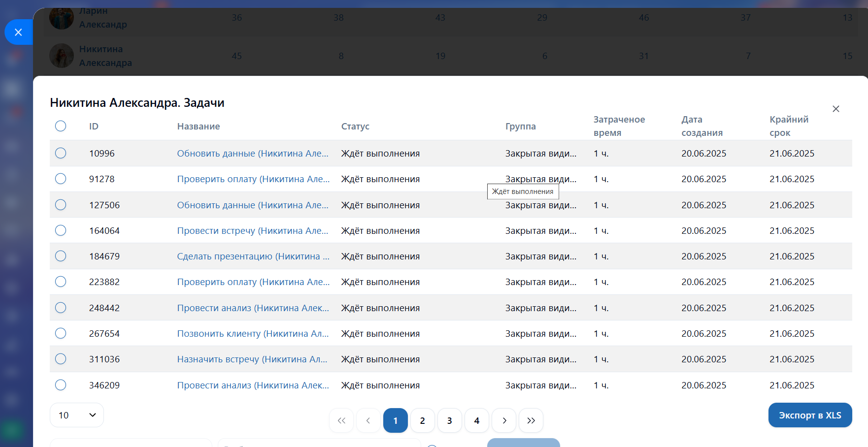The height and width of the screenshot is (447, 868).
Task: Switch to page 2 of tasks
Action: 422,420
